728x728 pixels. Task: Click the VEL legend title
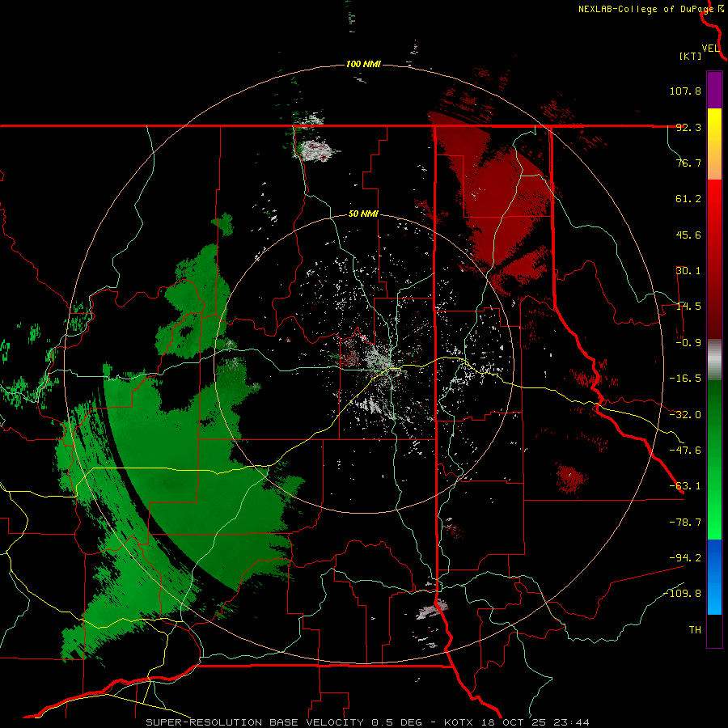710,49
